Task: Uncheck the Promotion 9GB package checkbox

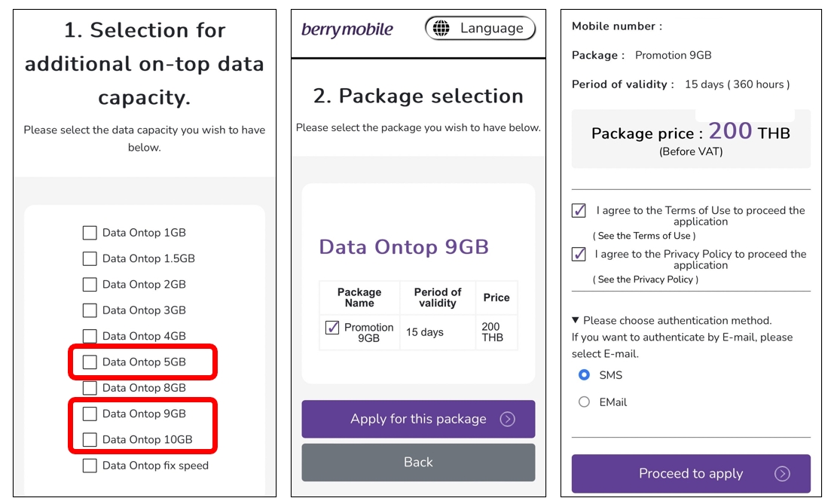Action: tap(334, 328)
